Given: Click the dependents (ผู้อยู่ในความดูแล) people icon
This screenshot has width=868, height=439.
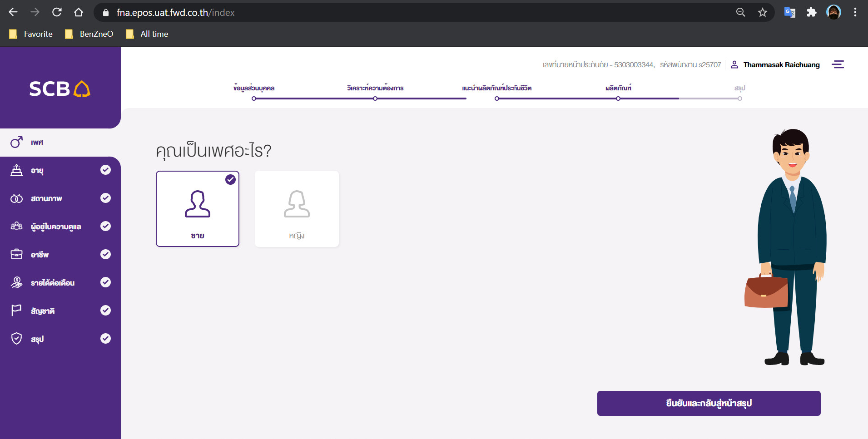Looking at the screenshot, I should (17, 226).
